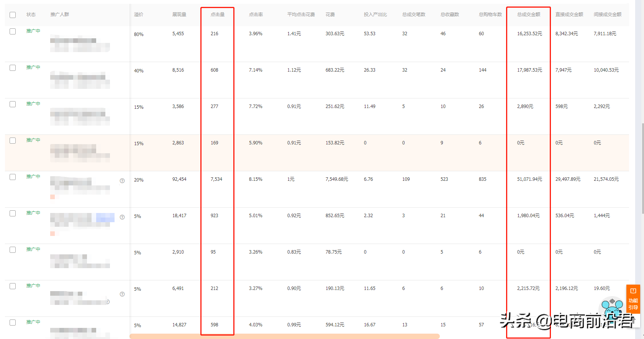
Task: Click the 40% premium value
Action: click(x=139, y=71)
